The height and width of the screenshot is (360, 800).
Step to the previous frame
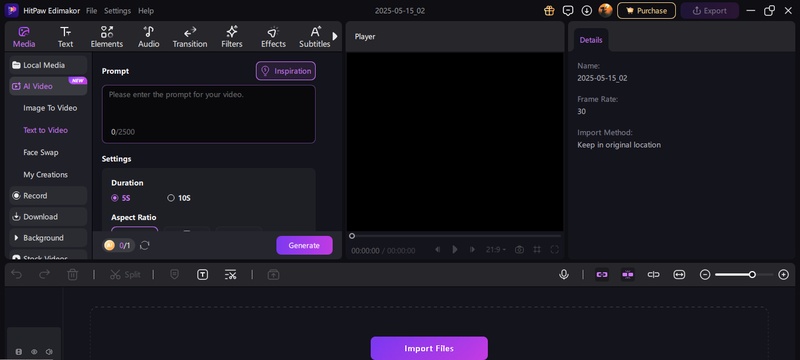[437, 249]
